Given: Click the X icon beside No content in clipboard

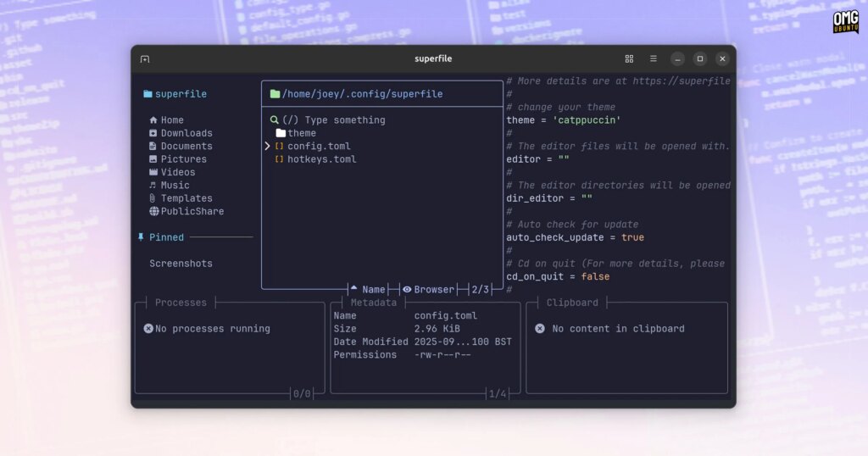Looking at the screenshot, I should tap(540, 329).
